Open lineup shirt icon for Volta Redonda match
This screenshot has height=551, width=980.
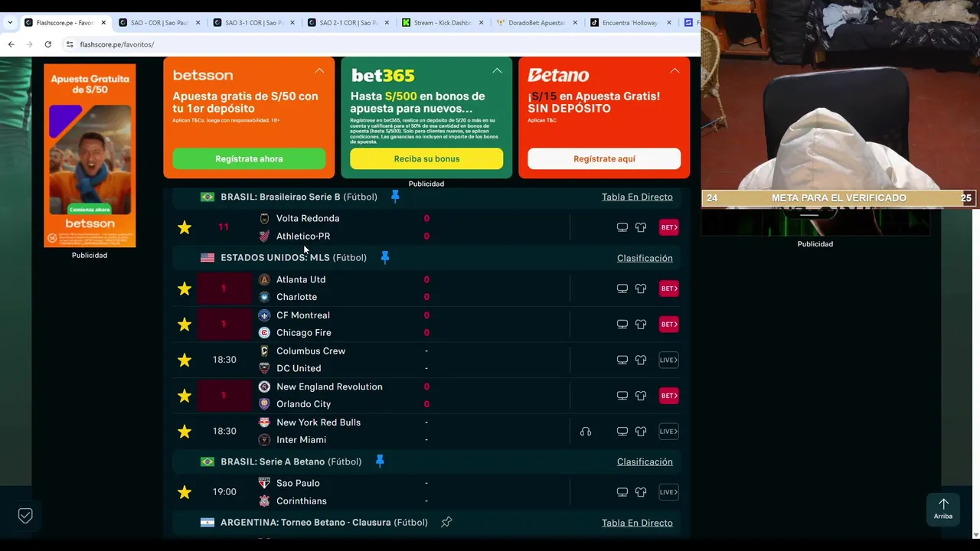[641, 227]
